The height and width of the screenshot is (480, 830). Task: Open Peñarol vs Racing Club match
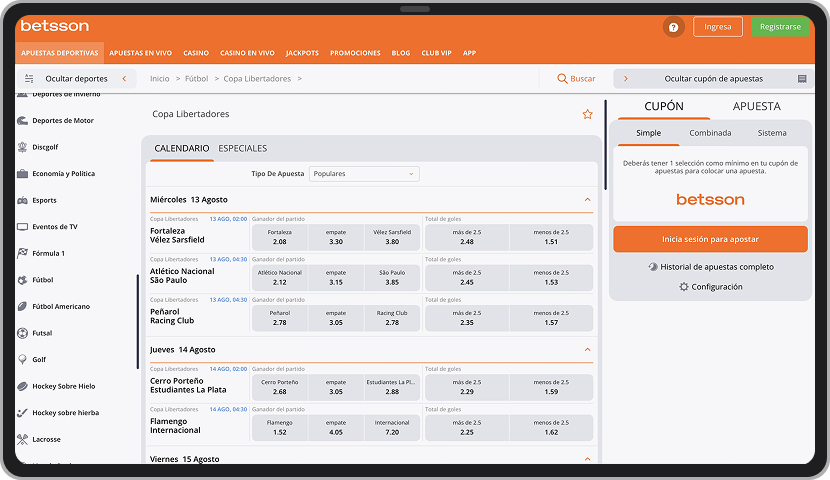(x=172, y=316)
